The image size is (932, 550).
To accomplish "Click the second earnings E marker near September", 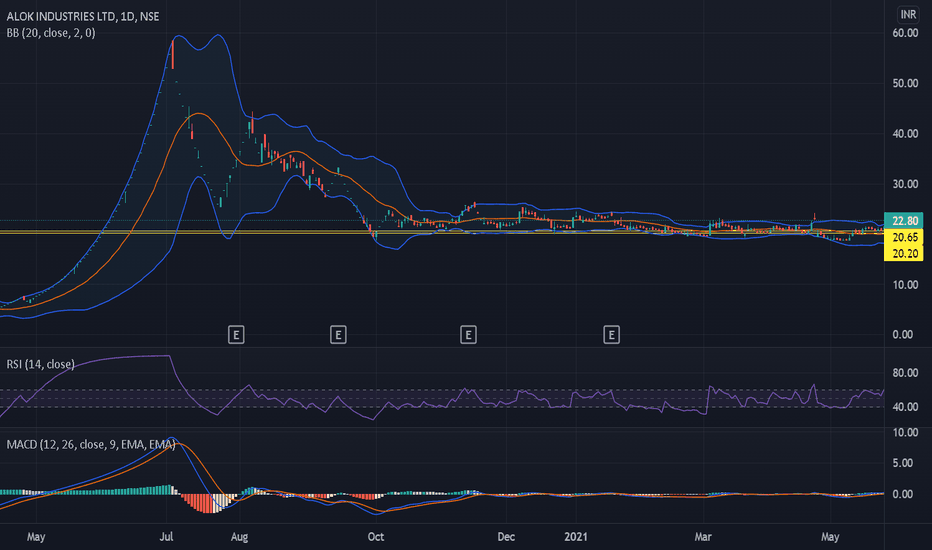I will (338, 335).
